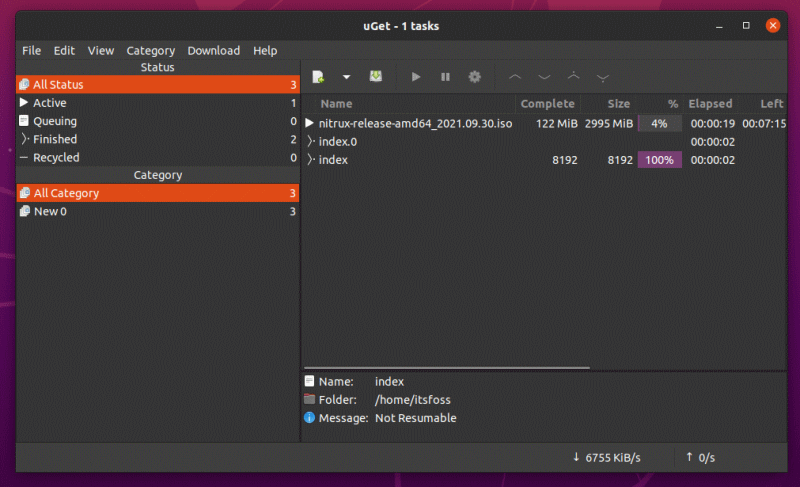Click the Message info icon

pyautogui.click(x=309, y=418)
